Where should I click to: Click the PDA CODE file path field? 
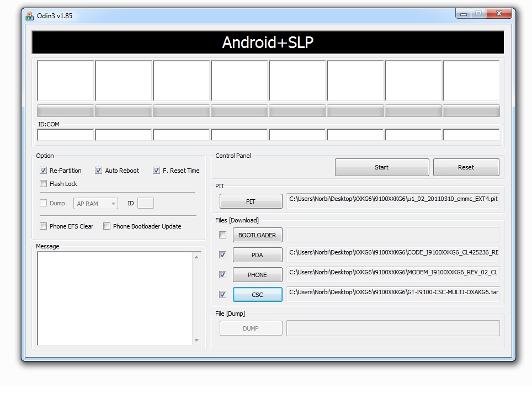[393, 254]
